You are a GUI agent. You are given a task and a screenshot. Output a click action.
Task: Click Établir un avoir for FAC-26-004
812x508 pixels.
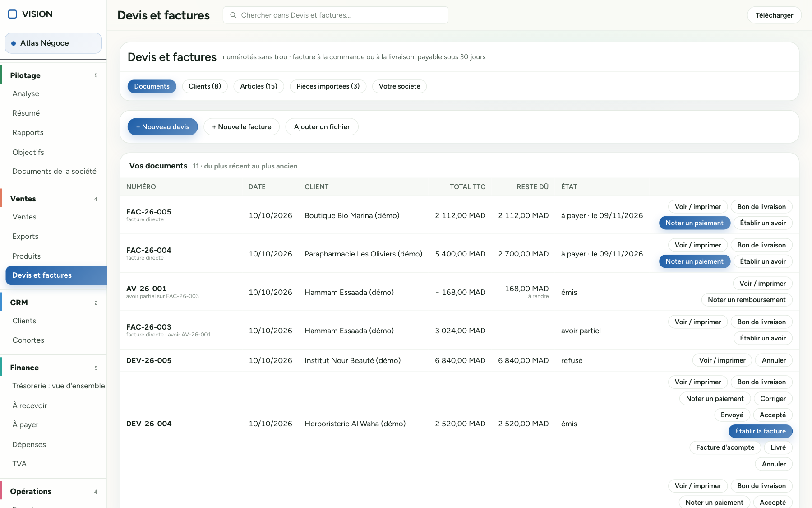[762, 261]
